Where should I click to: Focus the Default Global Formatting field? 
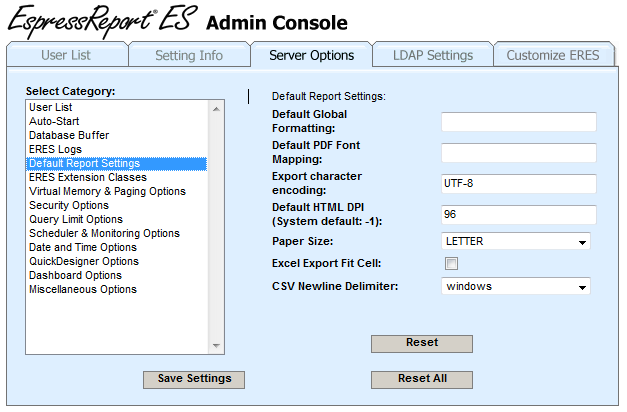(x=519, y=122)
